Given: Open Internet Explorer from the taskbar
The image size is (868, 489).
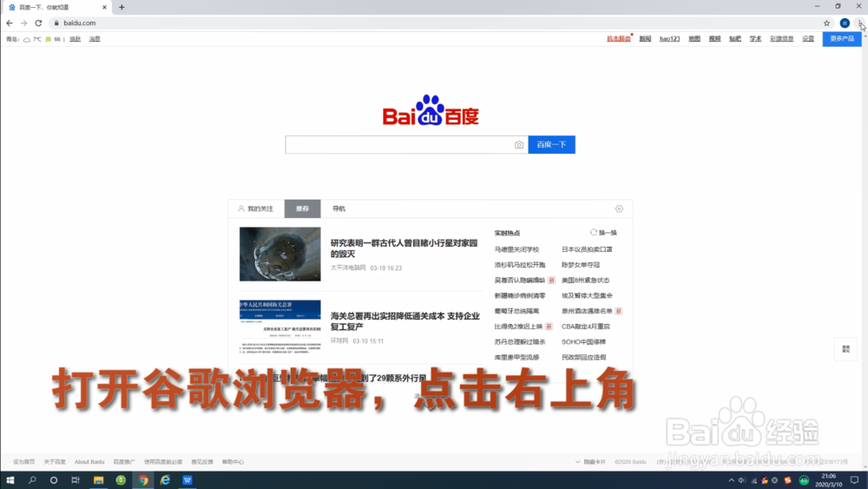Looking at the screenshot, I should (x=165, y=480).
